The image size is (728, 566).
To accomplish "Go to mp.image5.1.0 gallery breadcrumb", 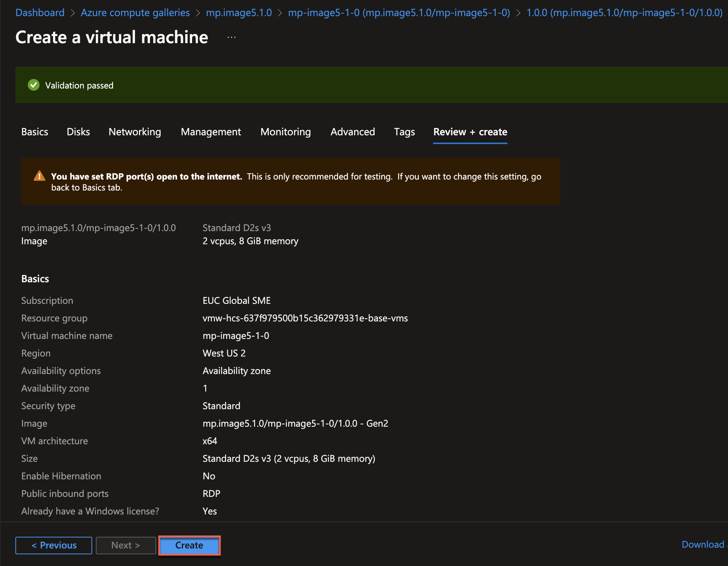I will 239,13.
